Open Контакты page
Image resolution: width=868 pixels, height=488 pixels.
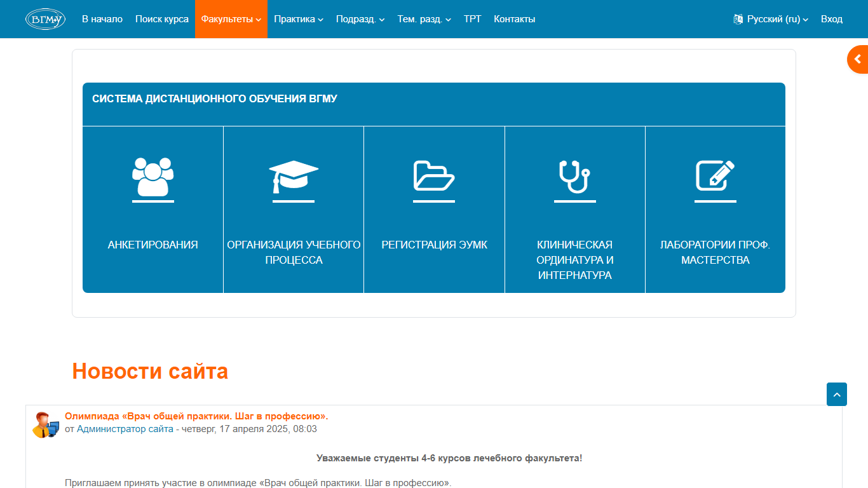coord(515,19)
